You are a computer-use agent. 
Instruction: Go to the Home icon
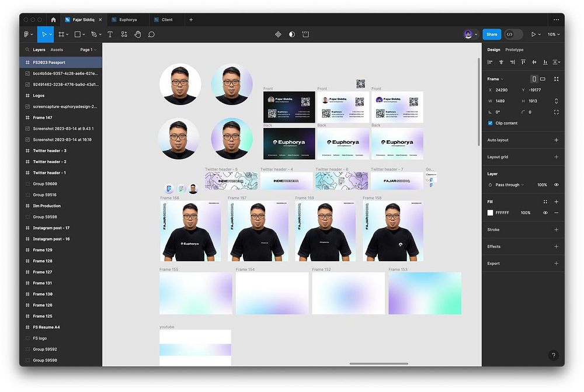click(53, 20)
